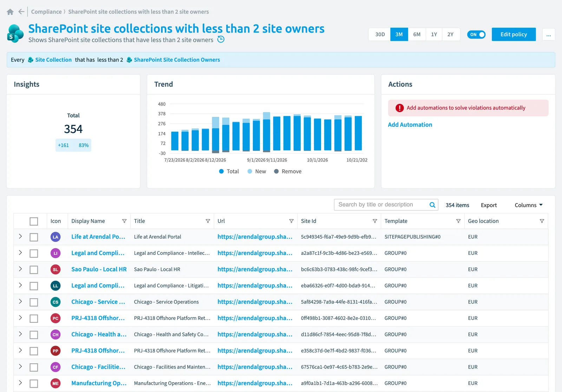Filter the Display Name column
Screen dimensions: 562x392
124,221
